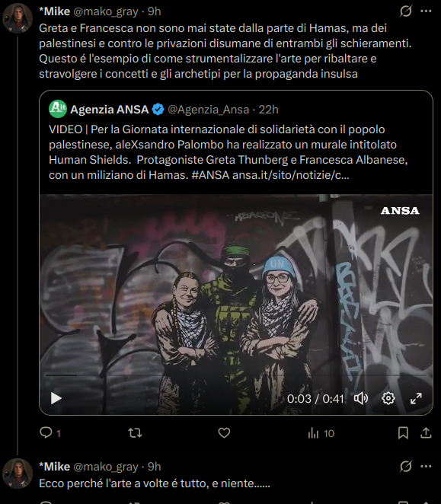The image size is (441, 504).
Task: Expand video to fullscreen
Action: 416,399
